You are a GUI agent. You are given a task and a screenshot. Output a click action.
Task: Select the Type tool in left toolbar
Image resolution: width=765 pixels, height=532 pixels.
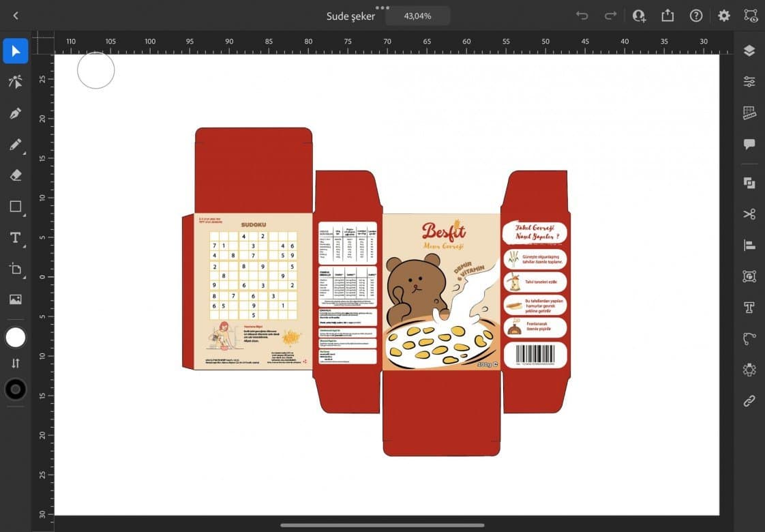pyautogui.click(x=16, y=237)
